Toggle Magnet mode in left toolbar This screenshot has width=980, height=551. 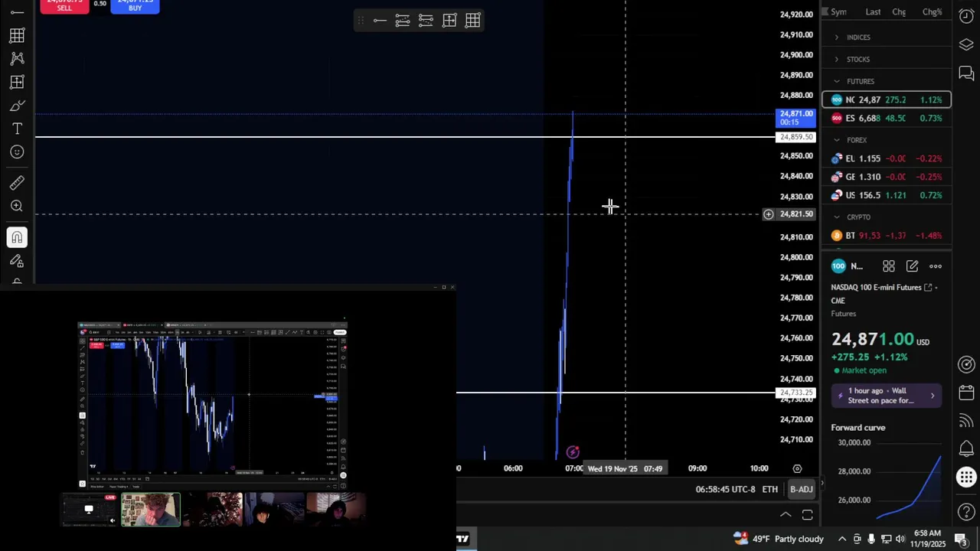click(17, 237)
